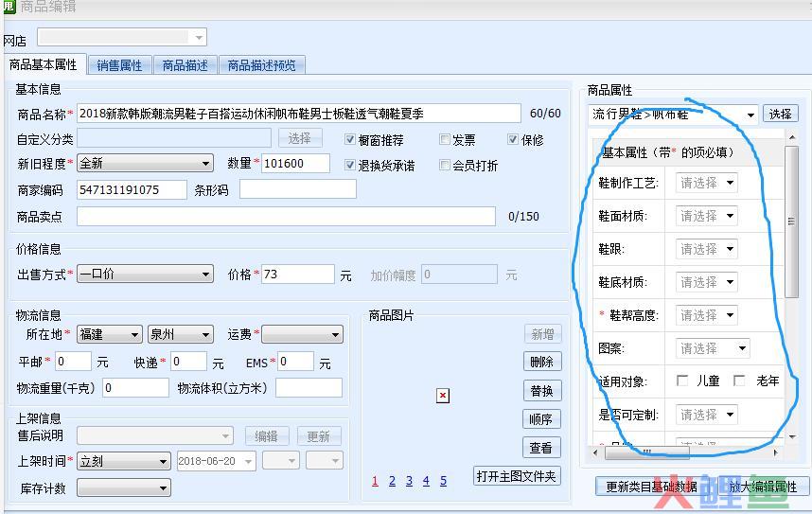Open the 鞋制作工艺 请选择 dropdown
Image resolution: width=812 pixels, height=514 pixels.
pos(707,183)
